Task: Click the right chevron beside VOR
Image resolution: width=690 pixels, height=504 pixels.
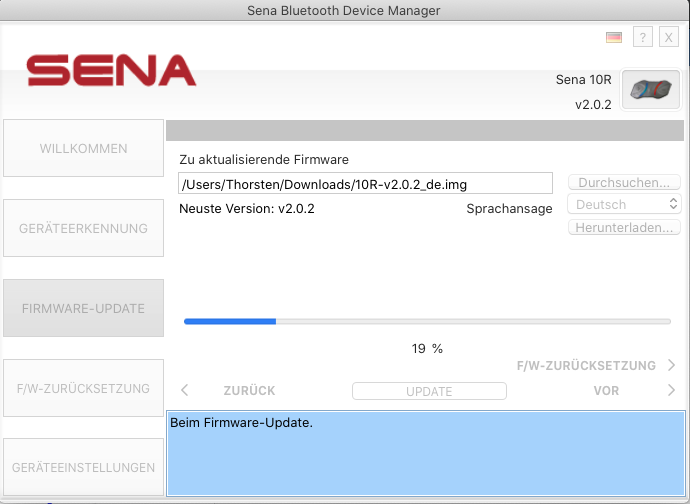Action: point(671,390)
